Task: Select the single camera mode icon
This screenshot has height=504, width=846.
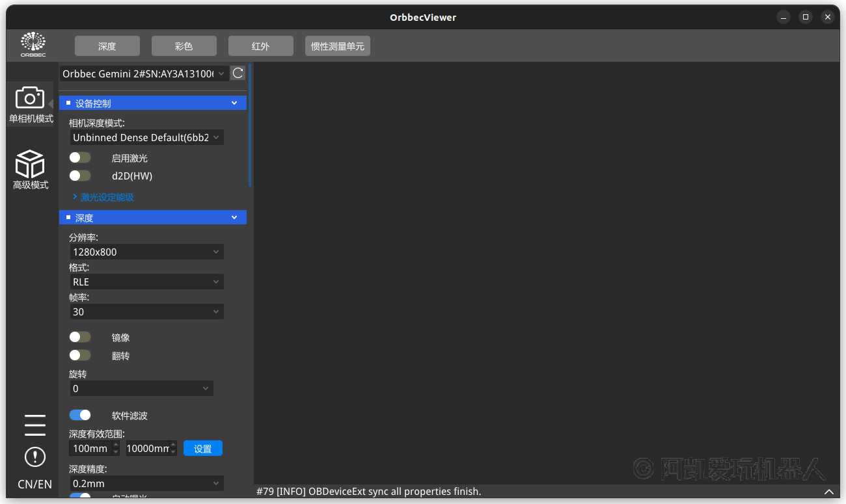Action: pyautogui.click(x=30, y=99)
